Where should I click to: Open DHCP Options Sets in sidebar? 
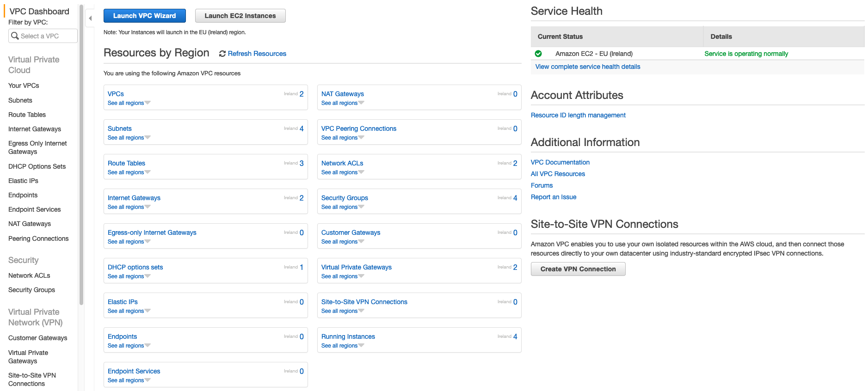pos(37,166)
